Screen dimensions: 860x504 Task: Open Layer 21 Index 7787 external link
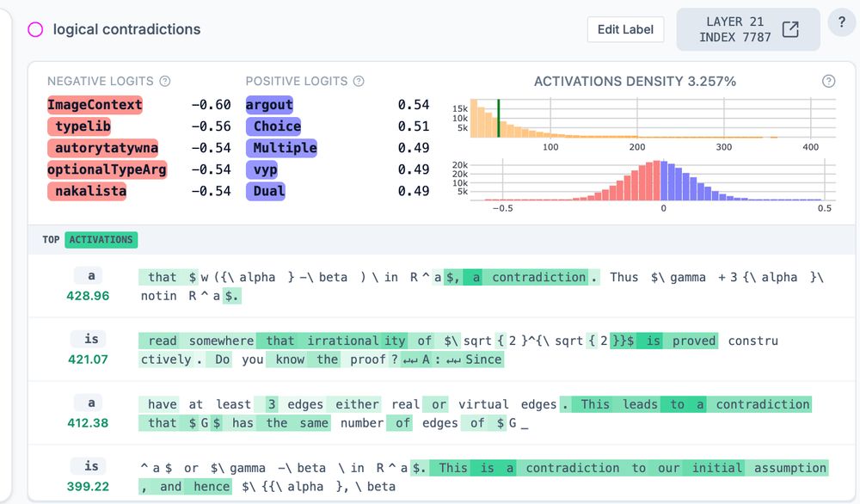tap(748, 29)
